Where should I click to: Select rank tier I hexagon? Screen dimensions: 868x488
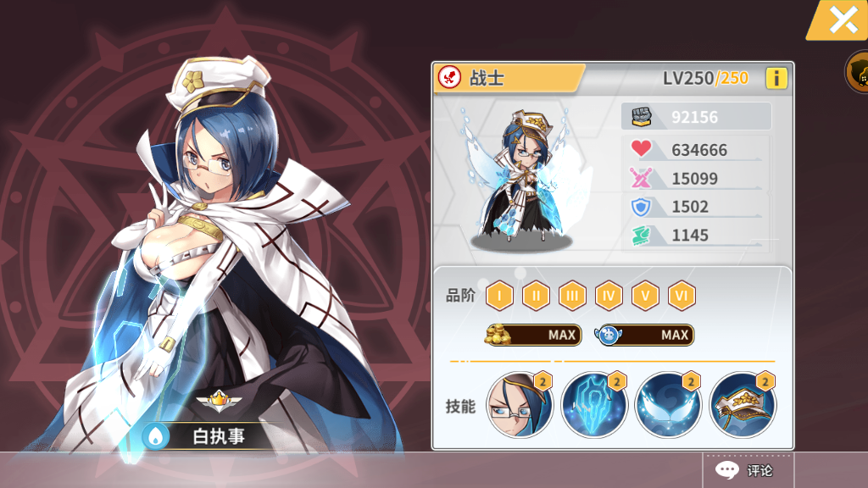tap(499, 296)
